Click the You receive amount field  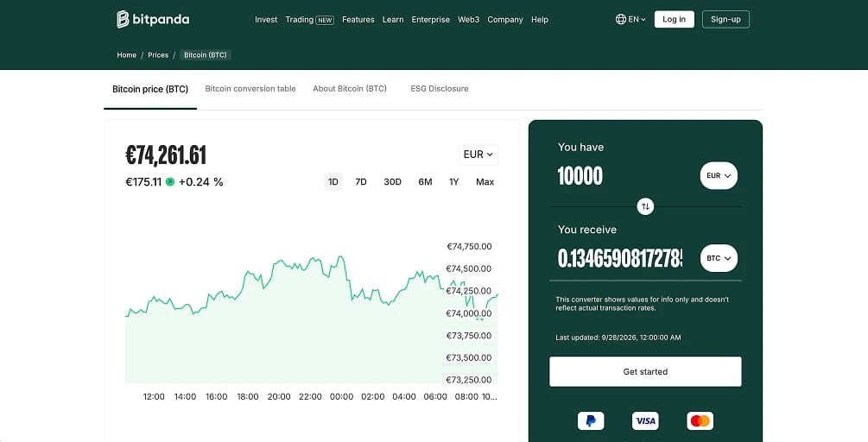click(620, 258)
